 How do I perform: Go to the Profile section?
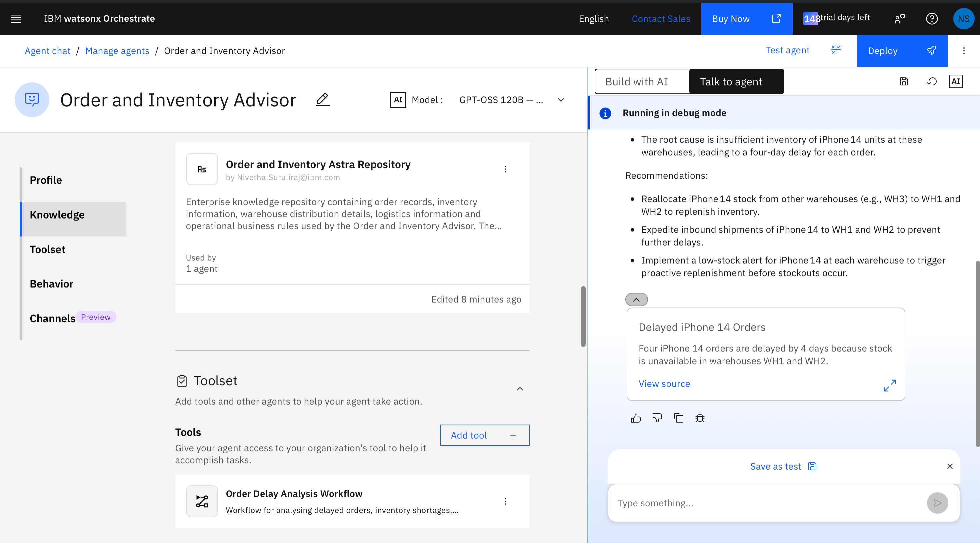click(x=74, y=180)
